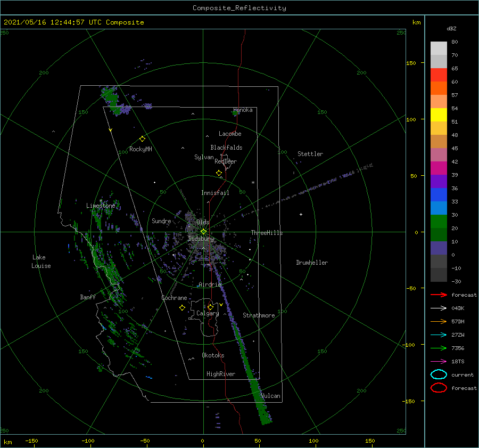This screenshot has width=479, height=448.
Task: Select the Vulcan city label
Action: pyautogui.click(x=271, y=396)
